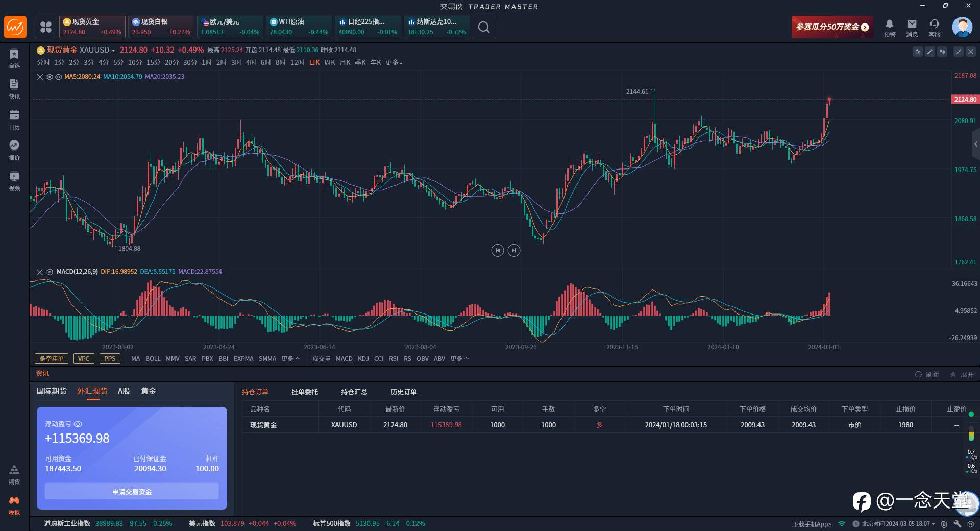This screenshot has height=531, width=980.
Task: Open the 报价 quotes panel
Action: [14, 150]
